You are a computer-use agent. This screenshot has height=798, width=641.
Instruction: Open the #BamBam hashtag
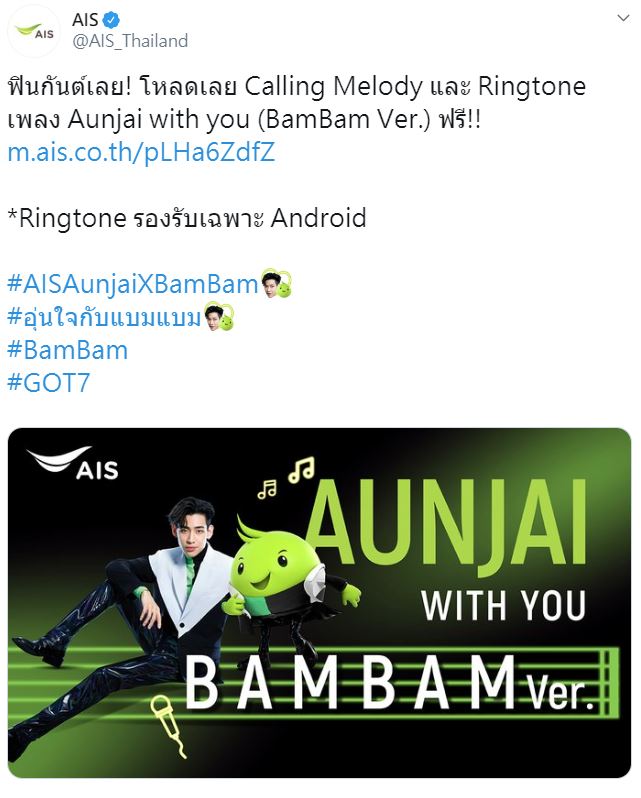tap(68, 351)
